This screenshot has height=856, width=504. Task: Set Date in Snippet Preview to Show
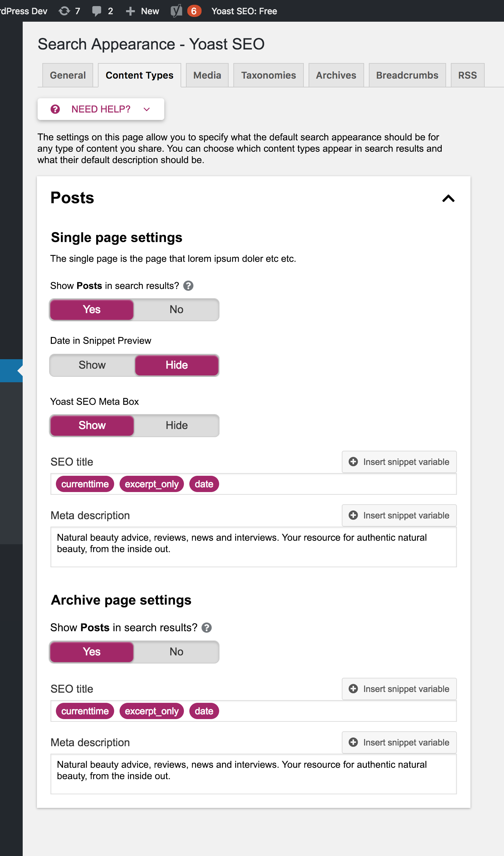tap(91, 365)
